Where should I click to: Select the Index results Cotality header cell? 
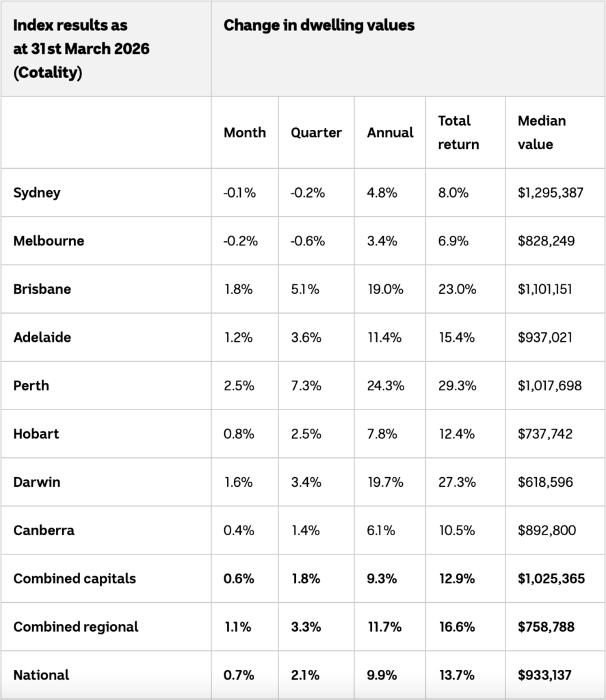(106, 49)
